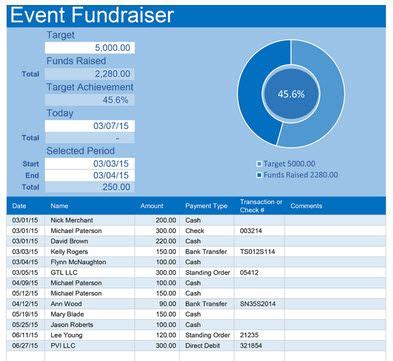Image resolution: width=393 pixels, height=361 pixels.
Task: Click the Event Fundraiser title
Action: [x=92, y=15]
